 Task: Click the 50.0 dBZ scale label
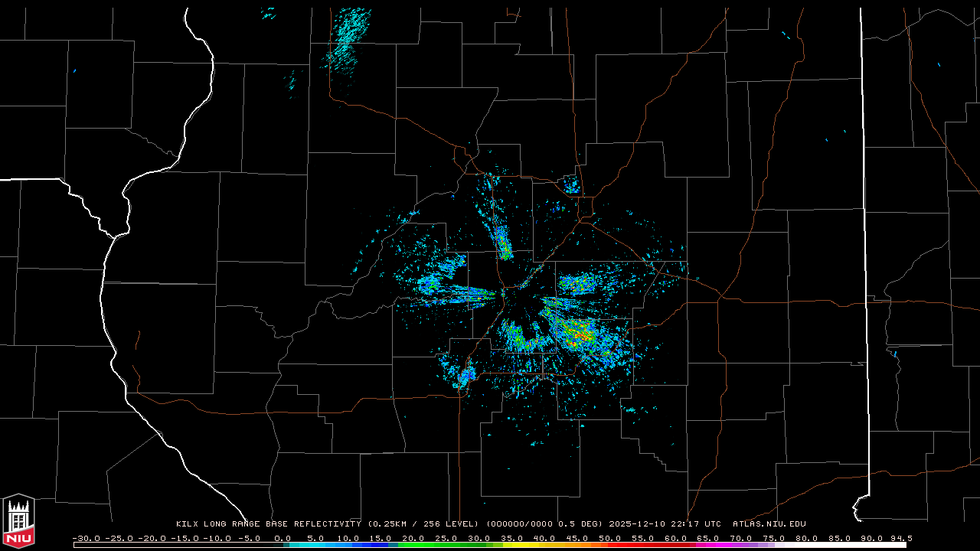tap(610, 538)
